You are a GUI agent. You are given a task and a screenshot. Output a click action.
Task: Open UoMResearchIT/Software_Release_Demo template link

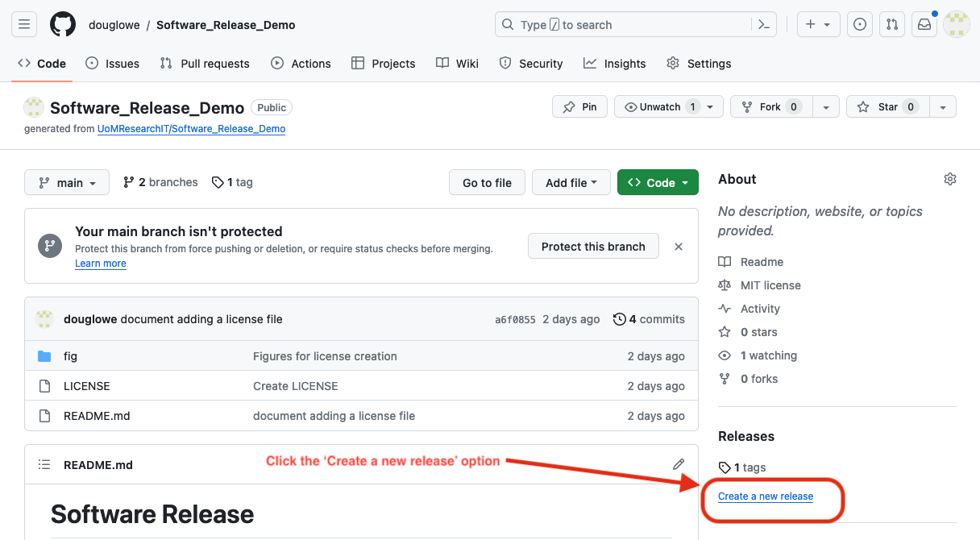tap(191, 129)
